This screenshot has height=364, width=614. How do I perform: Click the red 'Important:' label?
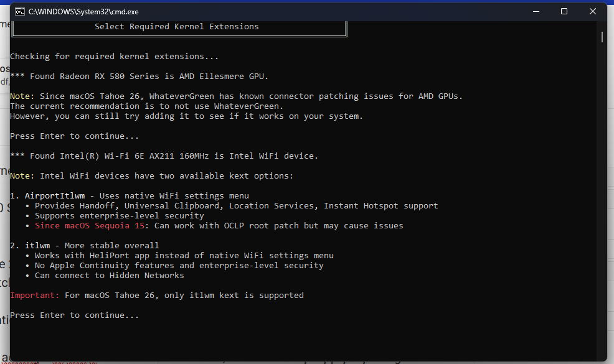point(35,296)
